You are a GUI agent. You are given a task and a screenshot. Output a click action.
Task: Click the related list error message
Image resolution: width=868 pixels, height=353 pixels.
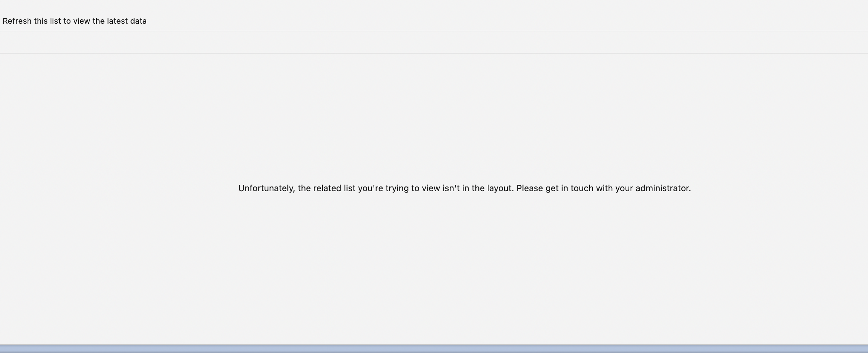pos(464,188)
